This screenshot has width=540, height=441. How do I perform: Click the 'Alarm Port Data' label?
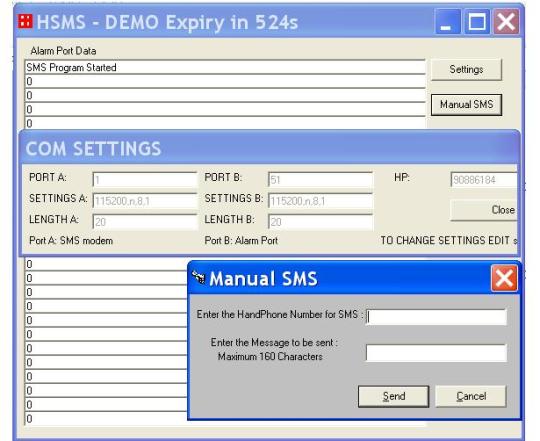click(63, 51)
